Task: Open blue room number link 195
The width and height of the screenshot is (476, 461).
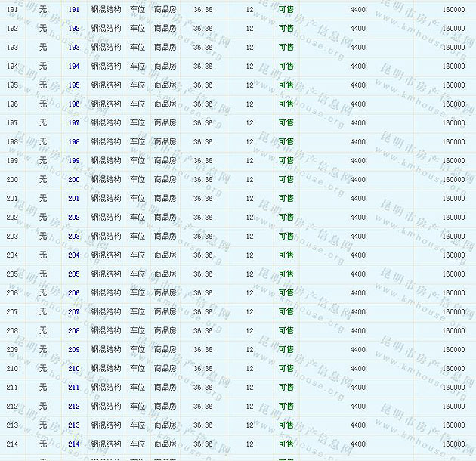Action: [x=73, y=85]
